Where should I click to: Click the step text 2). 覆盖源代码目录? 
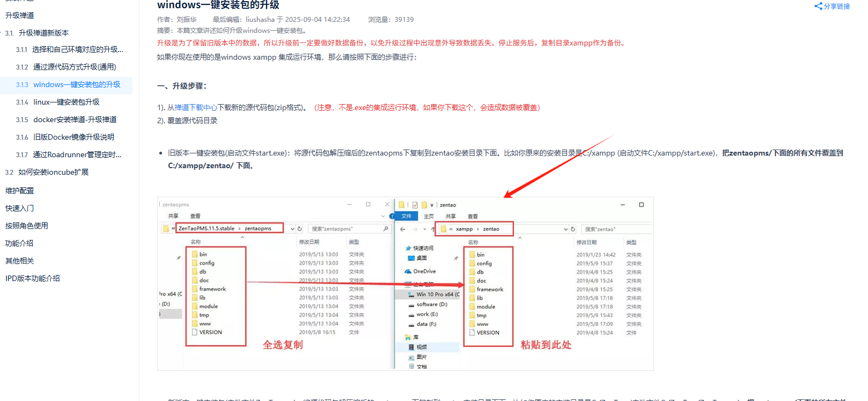click(187, 121)
